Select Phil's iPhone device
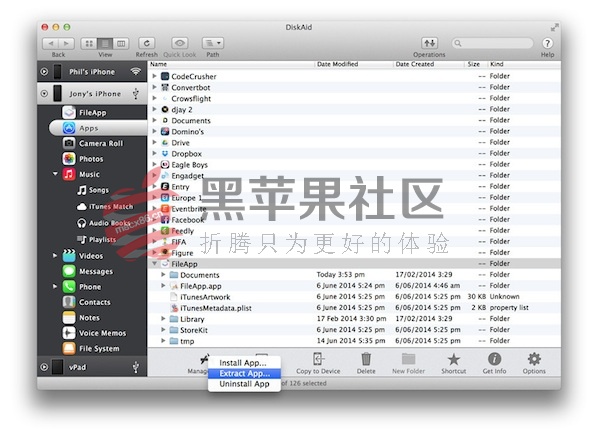This screenshot has height=430, width=600. coord(92,72)
